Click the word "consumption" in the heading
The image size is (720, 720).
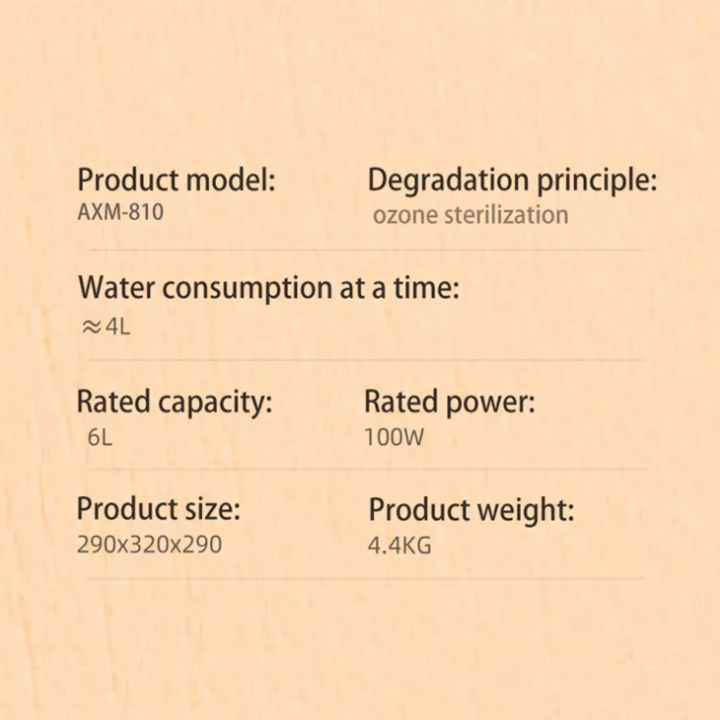coord(245,289)
